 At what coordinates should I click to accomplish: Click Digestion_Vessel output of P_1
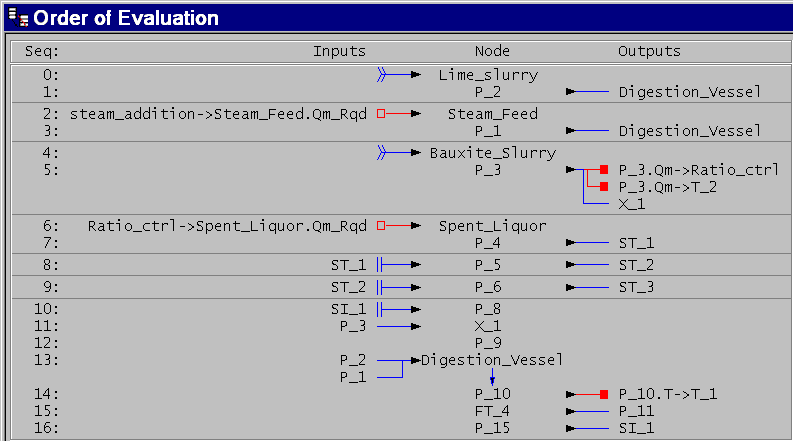click(689, 131)
